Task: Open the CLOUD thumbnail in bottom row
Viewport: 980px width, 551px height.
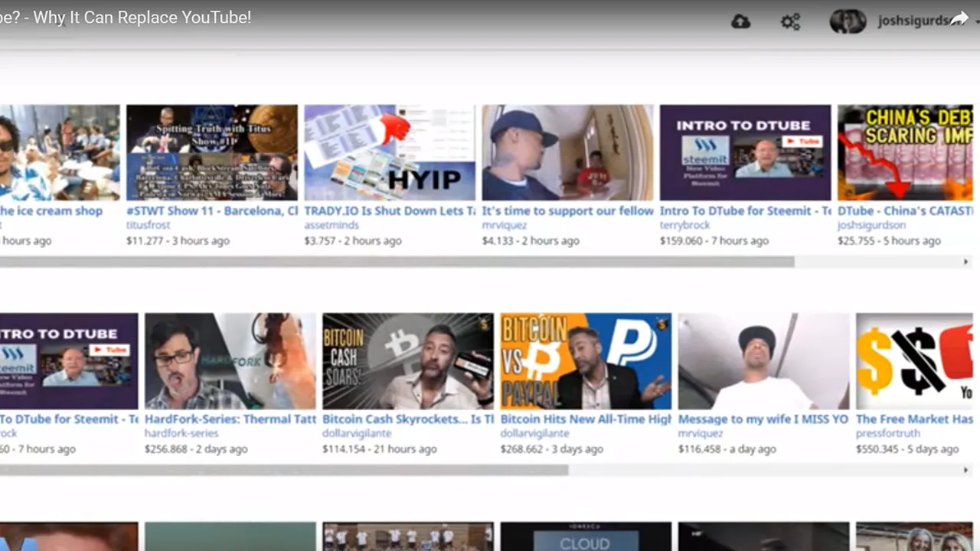Action: [x=586, y=536]
